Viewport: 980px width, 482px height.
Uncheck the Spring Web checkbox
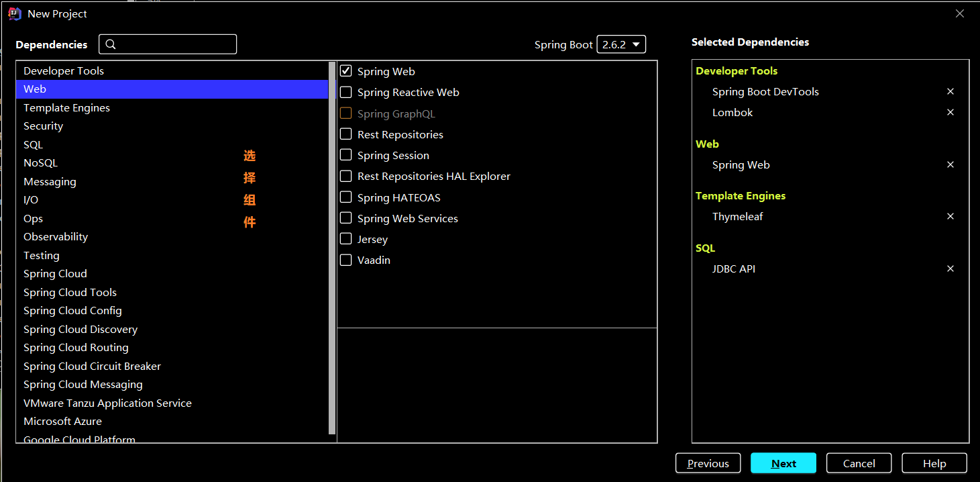(x=346, y=70)
